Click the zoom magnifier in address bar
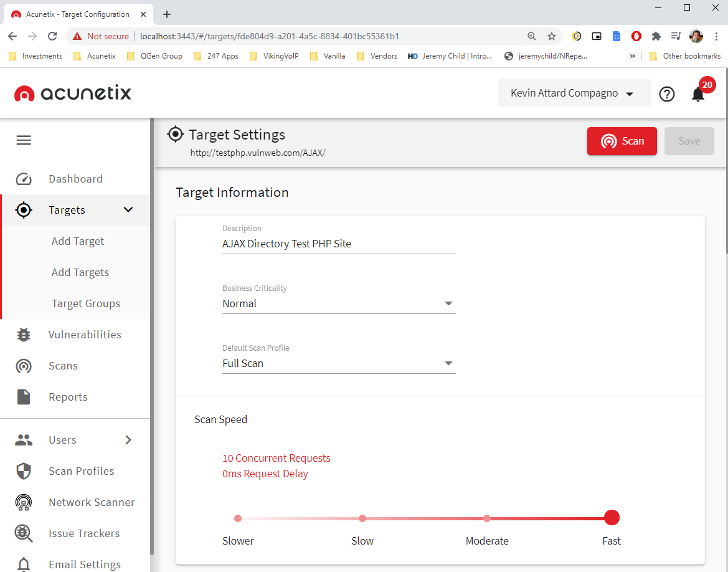 coord(532,36)
